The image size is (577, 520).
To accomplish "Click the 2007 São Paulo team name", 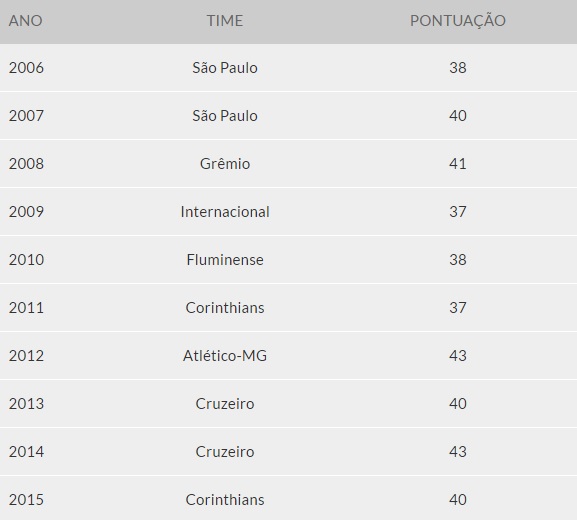I will [225, 116].
